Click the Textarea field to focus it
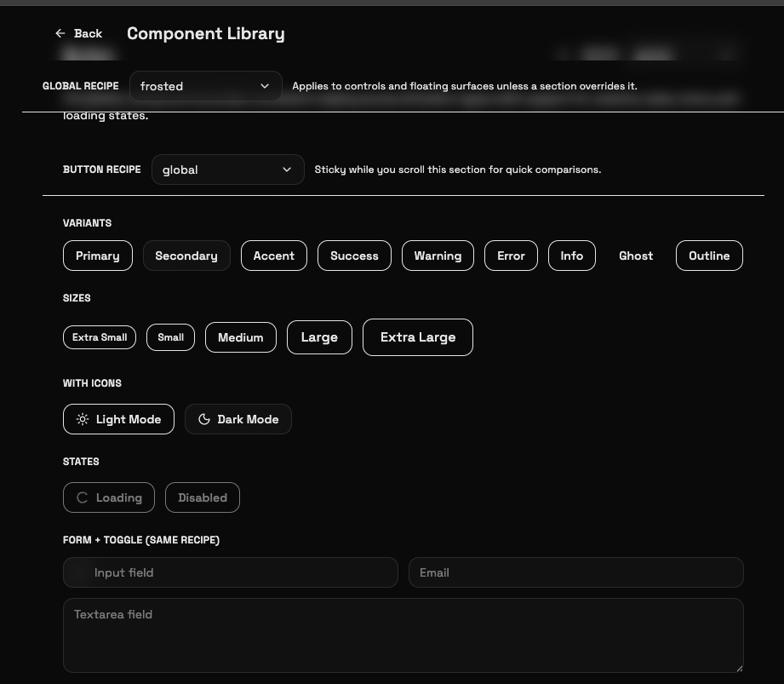 point(403,635)
